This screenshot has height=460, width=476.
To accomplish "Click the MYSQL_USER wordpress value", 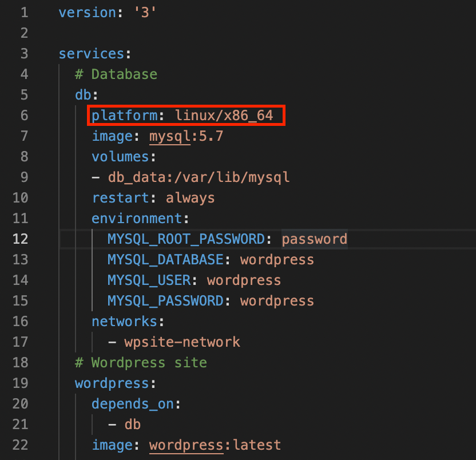I will pos(244,280).
